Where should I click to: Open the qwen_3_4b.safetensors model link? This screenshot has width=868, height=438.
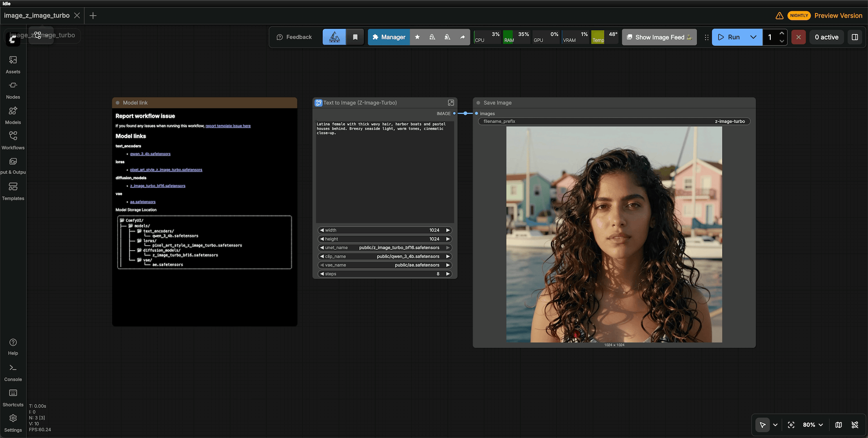coord(150,154)
